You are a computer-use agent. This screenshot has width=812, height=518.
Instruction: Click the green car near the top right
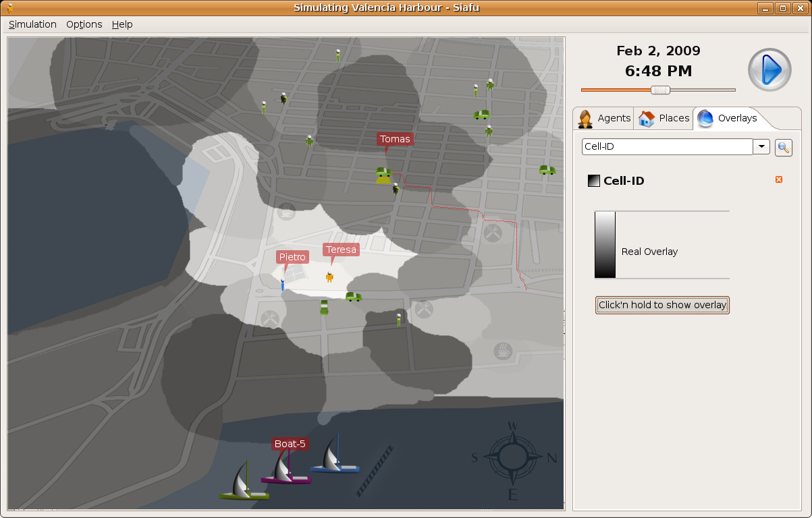pyautogui.click(x=481, y=115)
